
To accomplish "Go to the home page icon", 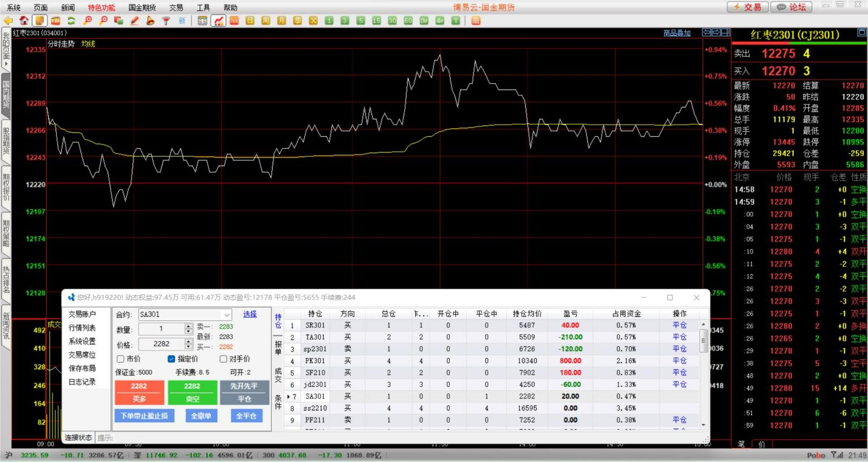I will pyautogui.click(x=24, y=21).
